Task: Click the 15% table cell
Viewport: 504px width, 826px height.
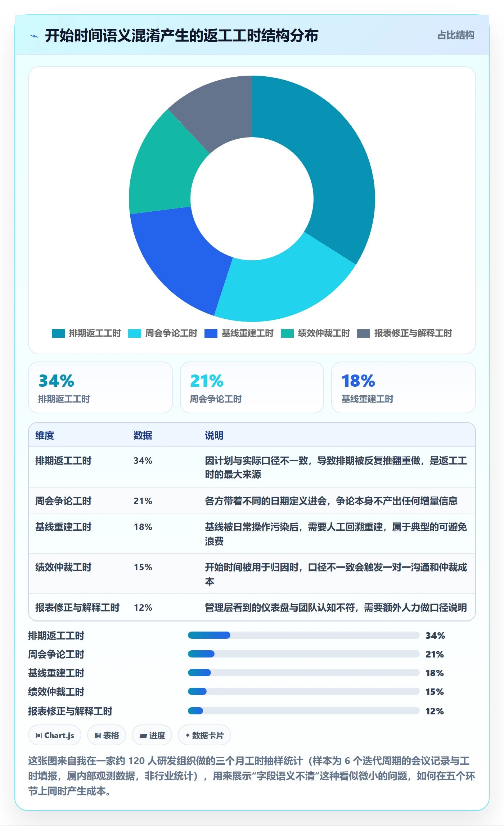Action: click(143, 567)
